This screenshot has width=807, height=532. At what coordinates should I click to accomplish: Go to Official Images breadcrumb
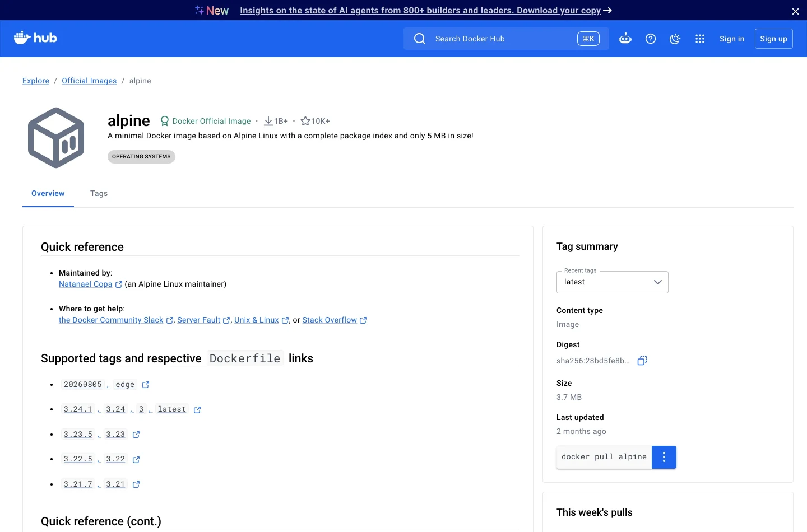(89, 81)
